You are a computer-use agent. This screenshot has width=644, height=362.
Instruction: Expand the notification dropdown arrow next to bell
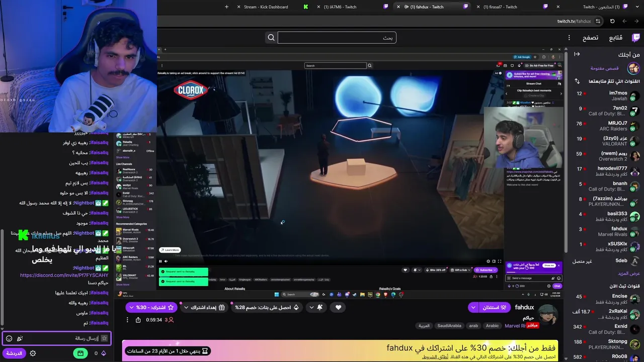coord(311,307)
